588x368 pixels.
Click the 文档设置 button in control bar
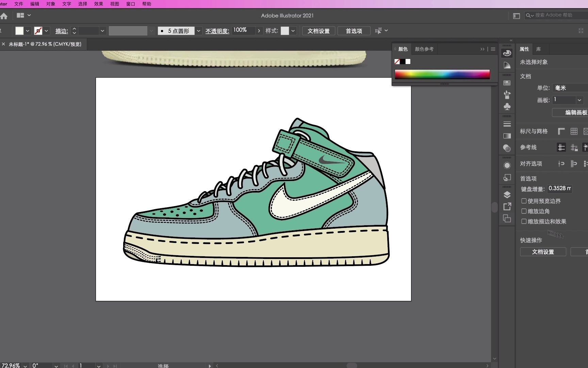tap(318, 31)
